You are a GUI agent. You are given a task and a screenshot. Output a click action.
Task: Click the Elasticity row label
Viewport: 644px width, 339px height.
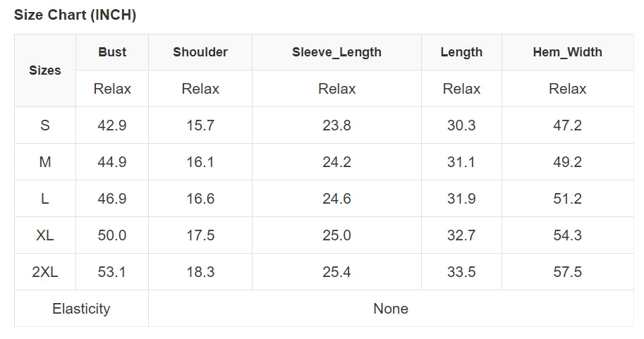pos(81,309)
